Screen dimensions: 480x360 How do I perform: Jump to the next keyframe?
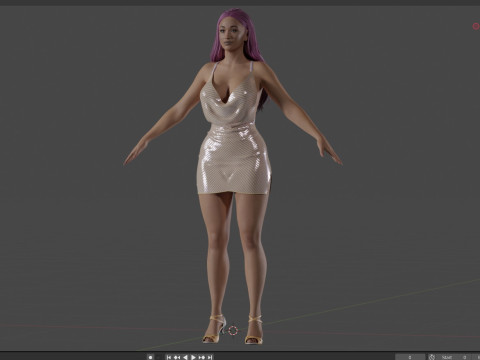202,357
